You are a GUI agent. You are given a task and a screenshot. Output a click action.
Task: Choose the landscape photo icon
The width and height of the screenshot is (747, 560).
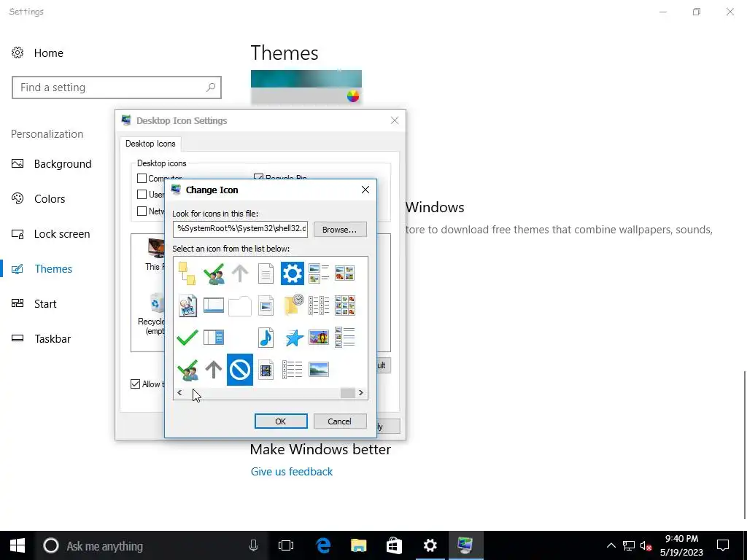click(x=318, y=370)
